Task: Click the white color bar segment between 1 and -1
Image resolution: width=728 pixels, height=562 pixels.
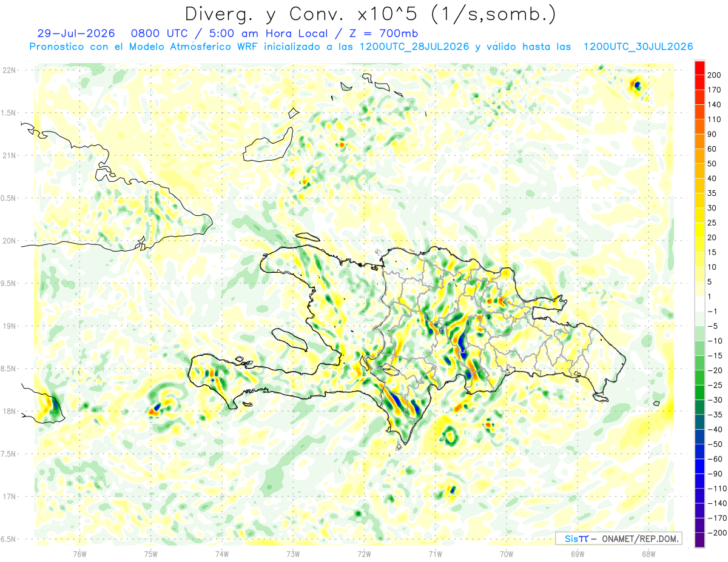Action: click(699, 304)
